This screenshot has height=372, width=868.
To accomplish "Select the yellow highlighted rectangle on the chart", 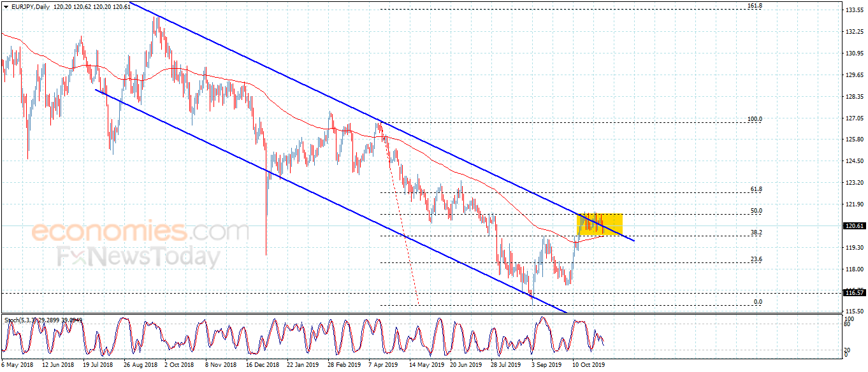I will point(600,225).
